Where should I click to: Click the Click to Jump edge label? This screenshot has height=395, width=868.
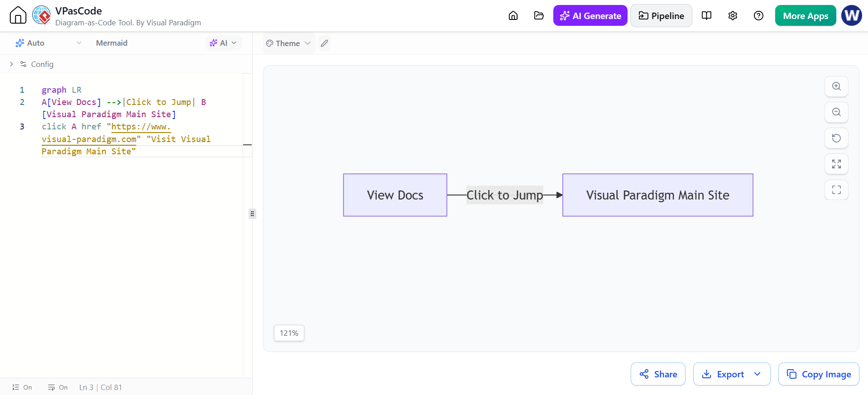click(x=504, y=195)
